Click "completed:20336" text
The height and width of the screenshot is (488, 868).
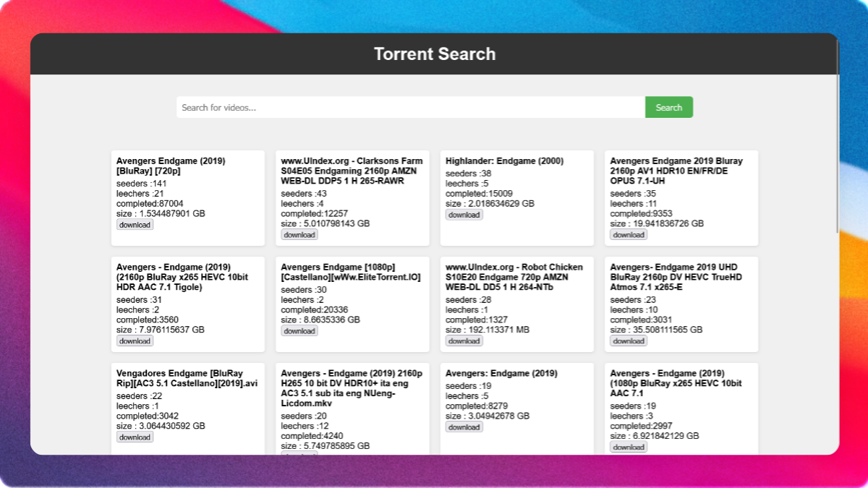point(314,310)
